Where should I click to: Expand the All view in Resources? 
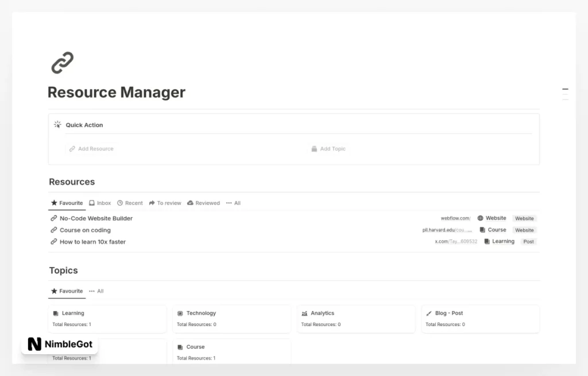coord(233,203)
